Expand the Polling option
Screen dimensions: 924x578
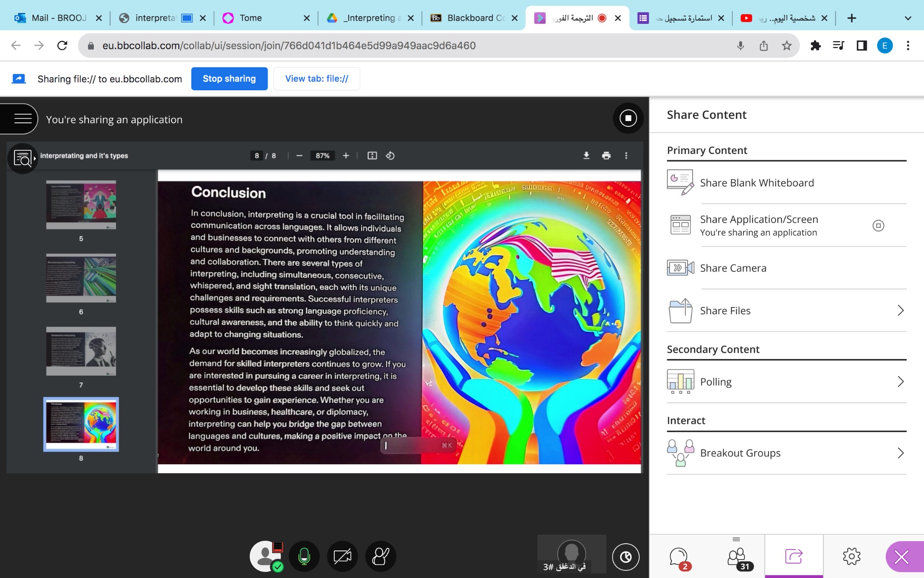point(900,382)
